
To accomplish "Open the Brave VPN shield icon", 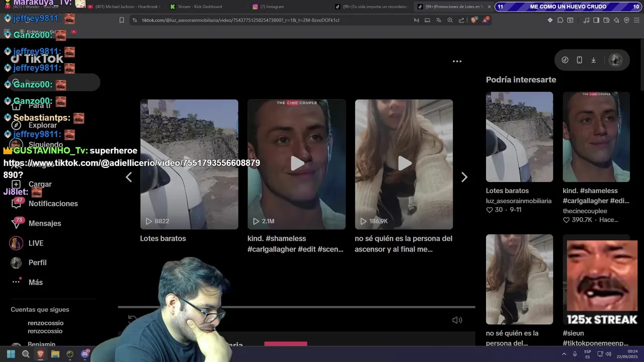I will click(626, 20).
